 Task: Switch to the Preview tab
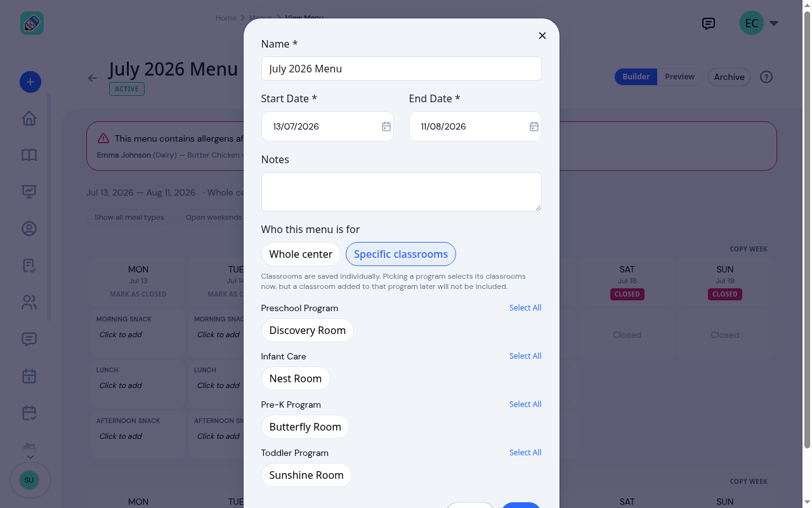679,77
